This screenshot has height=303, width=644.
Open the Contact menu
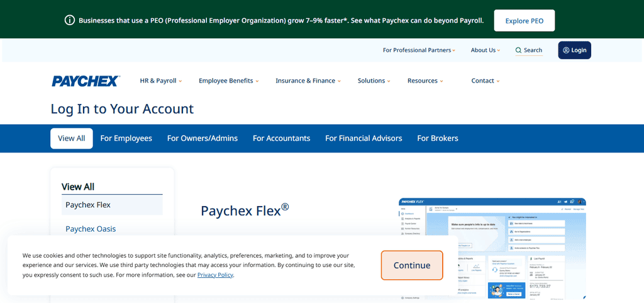486,81
